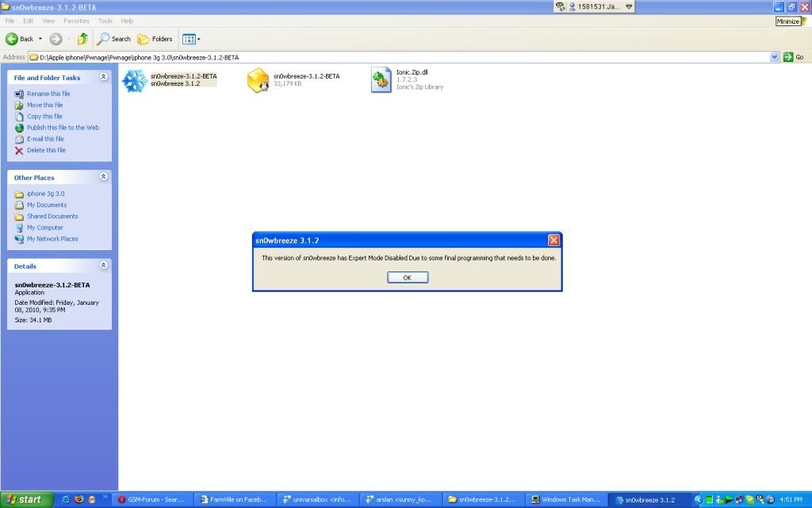Launch Firefox from Quick Launch
The image size is (812, 508).
pyautogui.click(x=79, y=500)
